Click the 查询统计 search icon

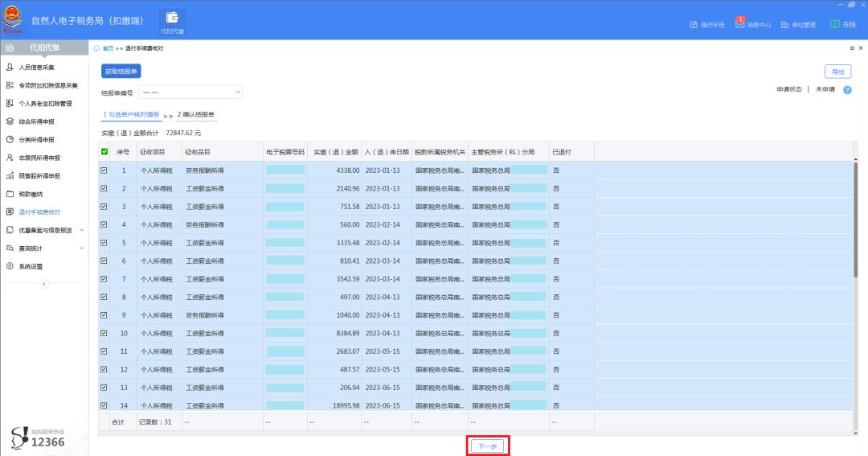10,249
